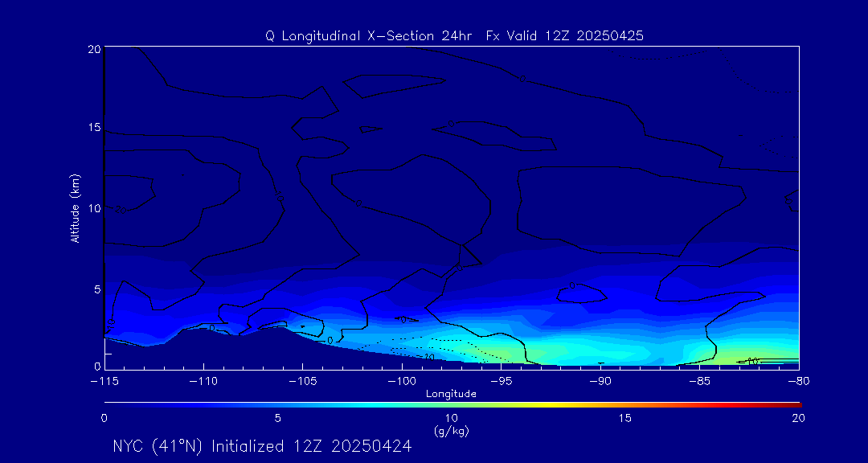The width and height of the screenshot is (868, 463).
Task: Click altitude axis tick label 10
Action: click(93, 208)
